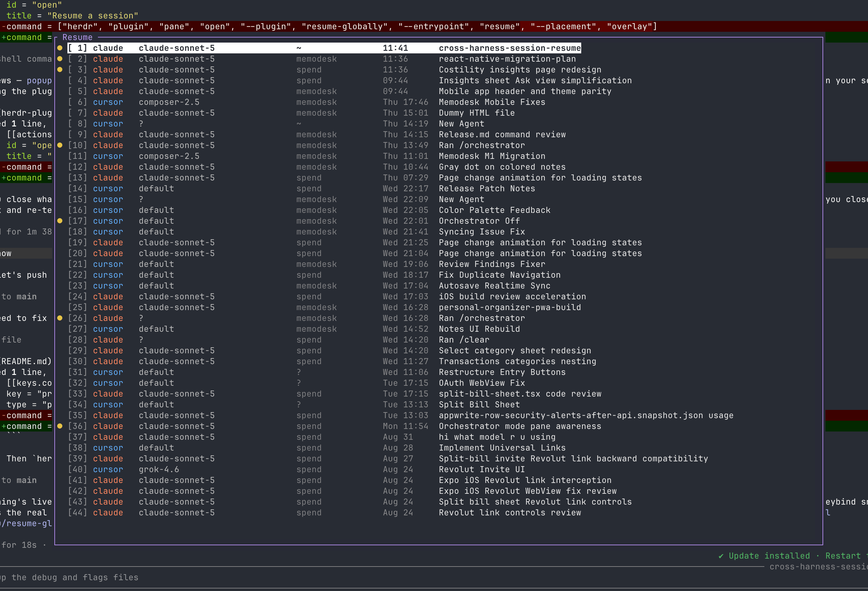Screen dimensions: 868x591
Task: Open the 'Release Patch Notes' session
Action: pos(301,189)
